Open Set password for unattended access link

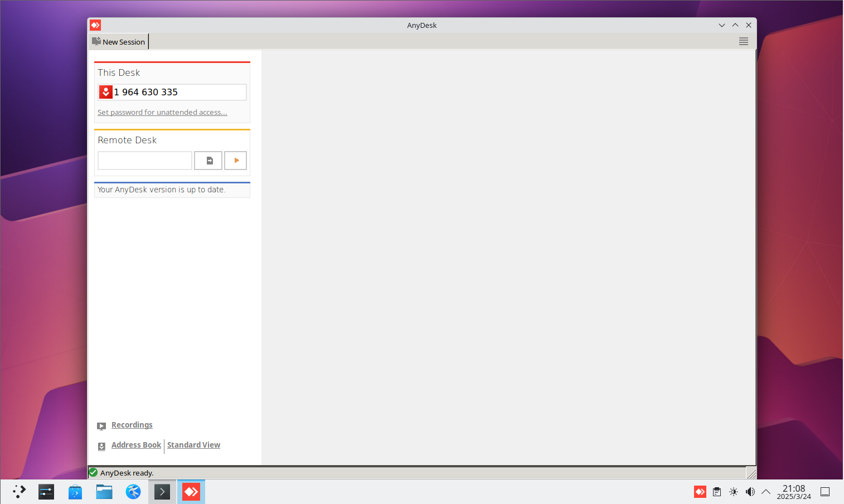coord(162,112)
